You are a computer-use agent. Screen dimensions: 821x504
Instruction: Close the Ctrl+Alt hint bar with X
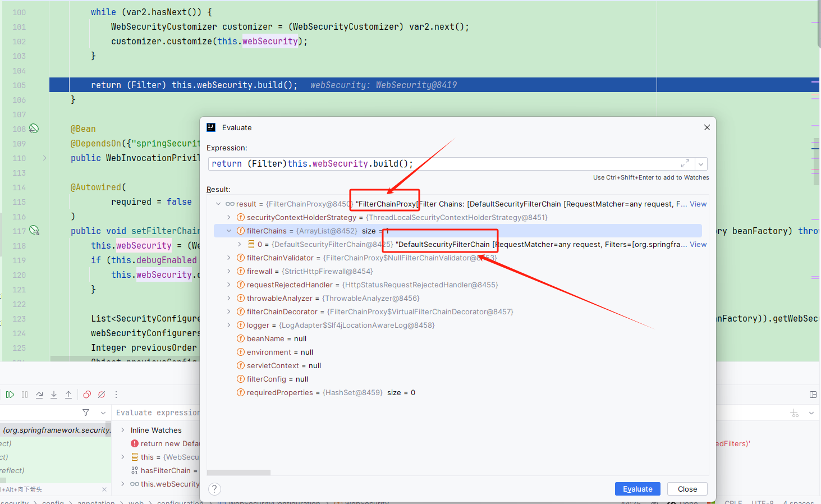point(104,489)
